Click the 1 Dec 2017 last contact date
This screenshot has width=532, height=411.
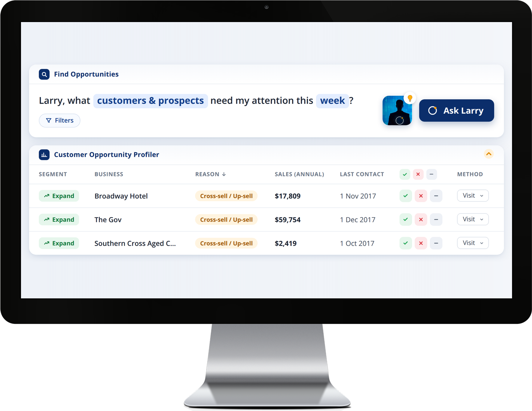click(358, 220)
